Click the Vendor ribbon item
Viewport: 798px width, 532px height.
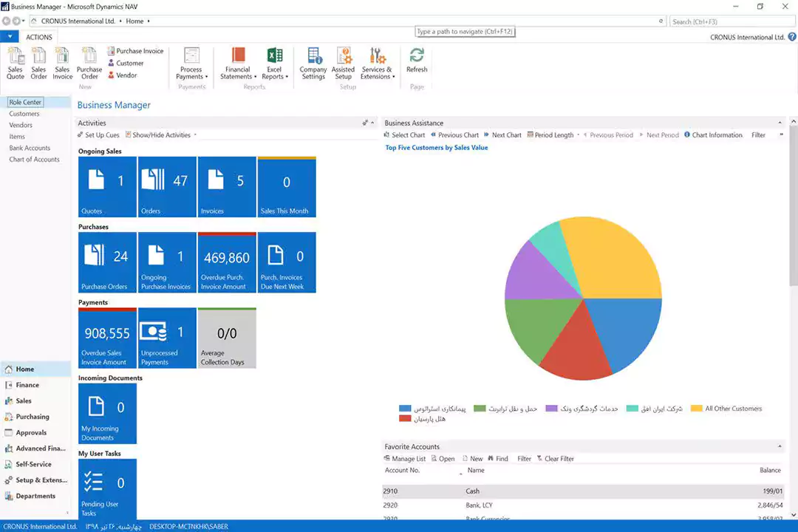click(123, 75)
